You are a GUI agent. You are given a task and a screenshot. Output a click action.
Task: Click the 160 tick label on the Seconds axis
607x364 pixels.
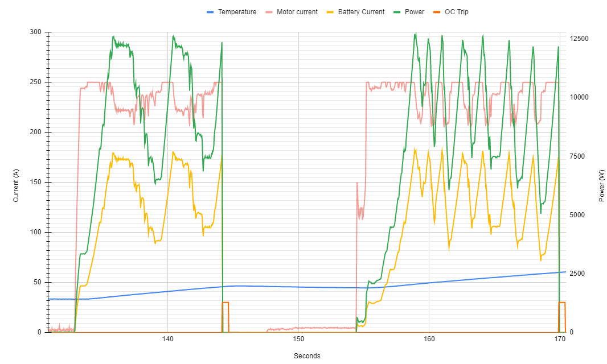click(x=429, y=340)
